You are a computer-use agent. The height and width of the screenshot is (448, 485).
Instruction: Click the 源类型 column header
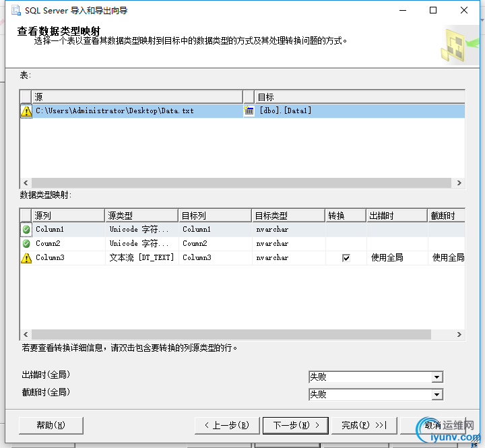pyautogui.click(x=141, y=216)
